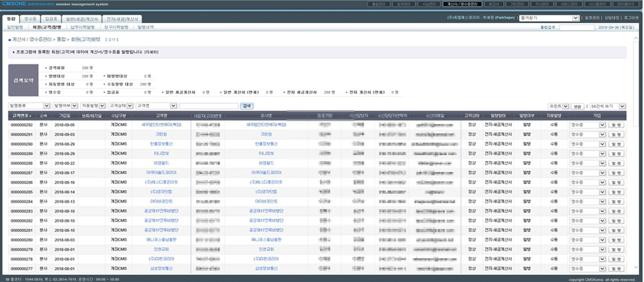This screenshot has width=644, height=282.
Task: Open the 영수증 dropdown for row 0000000283
Action: [587, 211]
